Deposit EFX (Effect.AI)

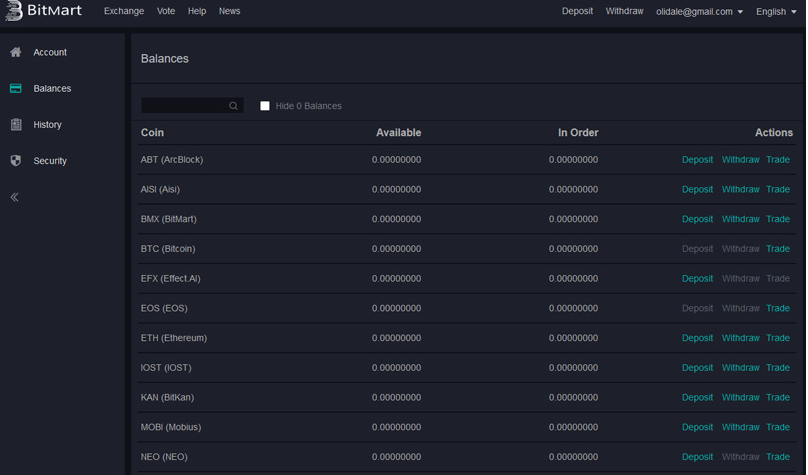[x=697, y=278]
